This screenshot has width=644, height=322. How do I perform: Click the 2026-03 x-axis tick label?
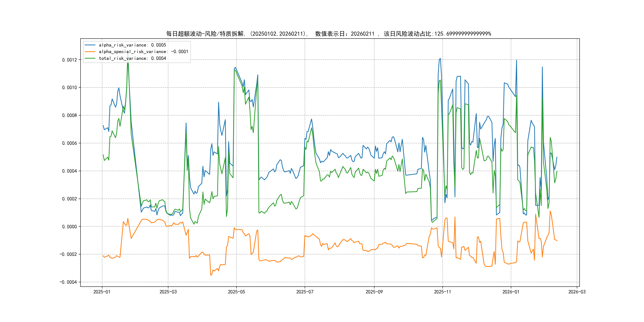577,292
